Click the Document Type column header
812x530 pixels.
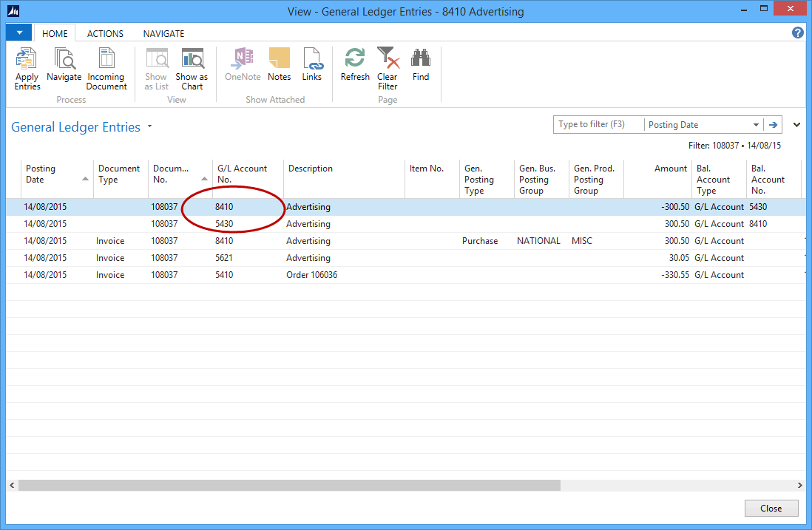click(121, 179)
